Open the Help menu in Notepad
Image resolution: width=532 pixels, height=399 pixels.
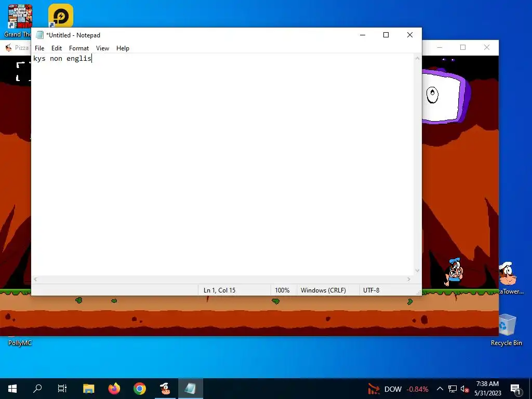[123, 48]
